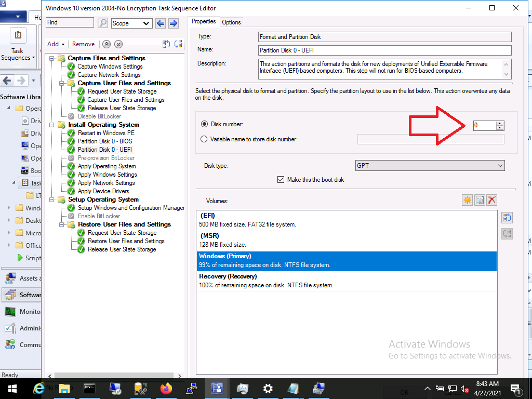532x399 pixels.
Task: Decrease the disk number with down spinner
Action: tap(499, 128)
